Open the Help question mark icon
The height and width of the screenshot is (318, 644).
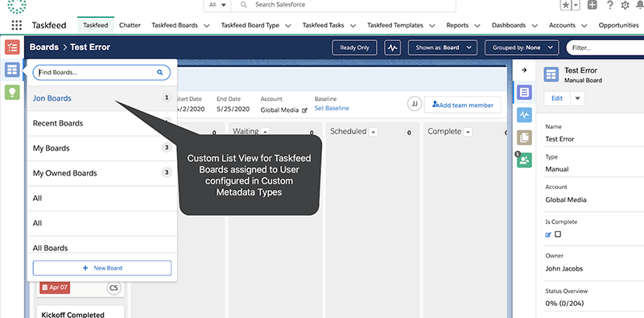pyautogui.click(x=610, y=5)
